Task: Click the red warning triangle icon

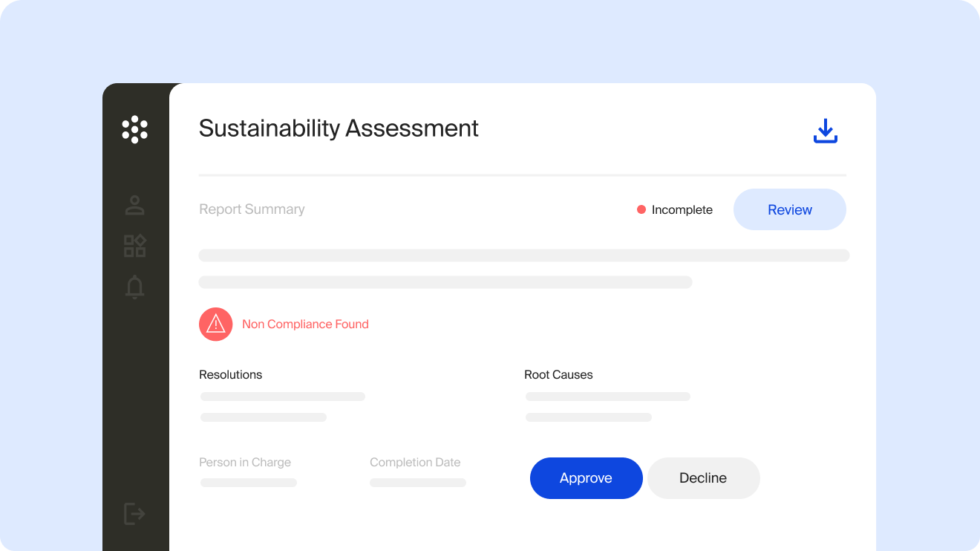Action: pos(216,324)
